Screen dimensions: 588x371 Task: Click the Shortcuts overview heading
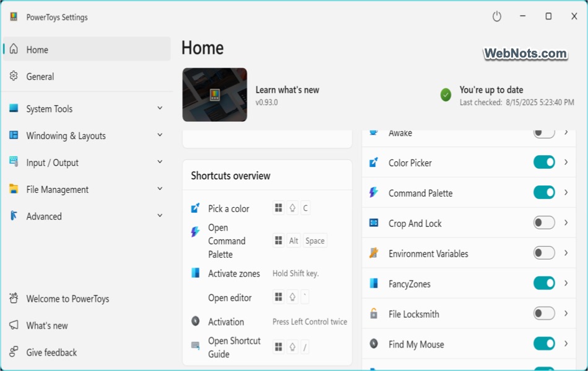point(231,176)
